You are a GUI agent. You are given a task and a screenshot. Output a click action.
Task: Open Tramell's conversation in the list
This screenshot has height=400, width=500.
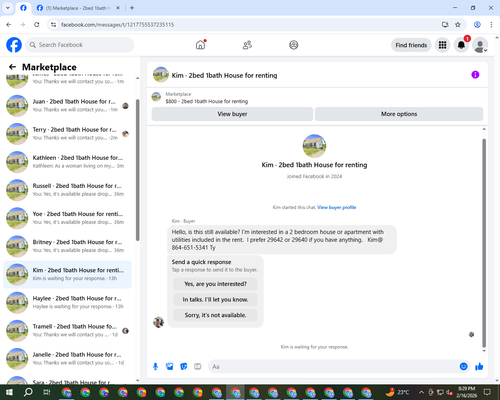67,331
